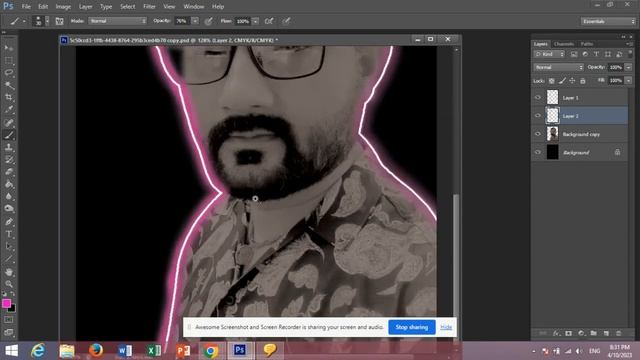The height and width of the screenshot is (360, 640).
Task: Open the Image menu
Action: click(63, 7)
